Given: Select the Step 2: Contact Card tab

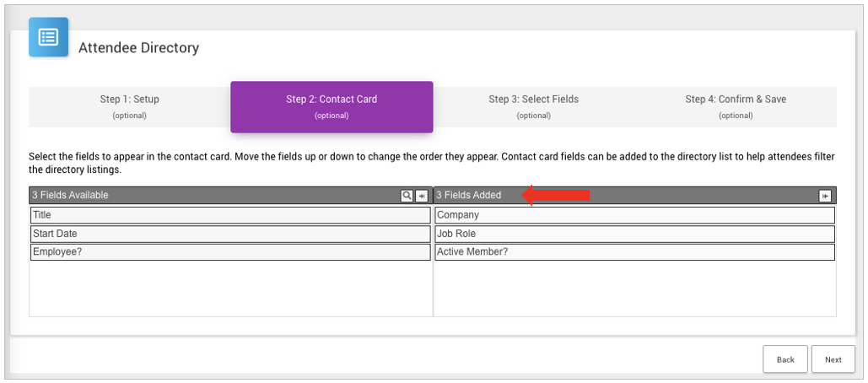Looking at the screenshot, I should 332,106.
